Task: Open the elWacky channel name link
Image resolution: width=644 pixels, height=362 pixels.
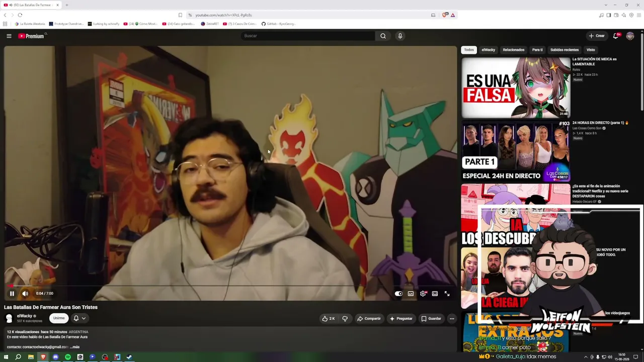Action: pyautogui.click(x=24, y=316)
